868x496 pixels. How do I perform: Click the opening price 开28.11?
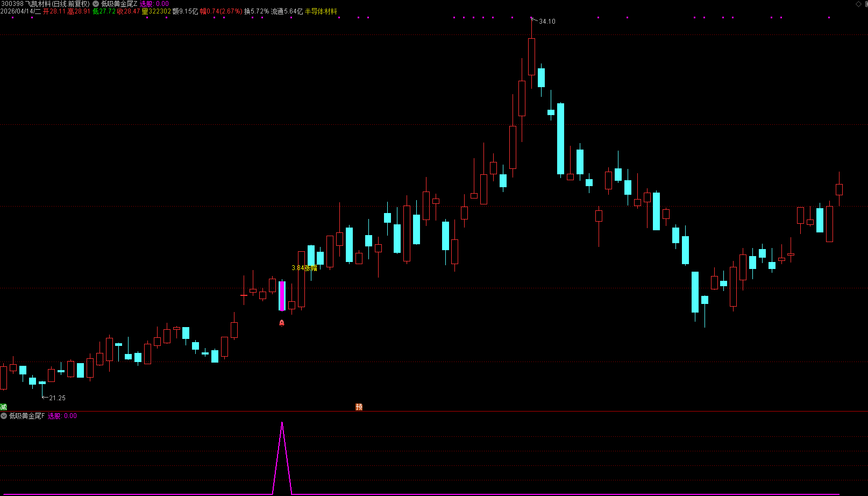pos(54,11)
